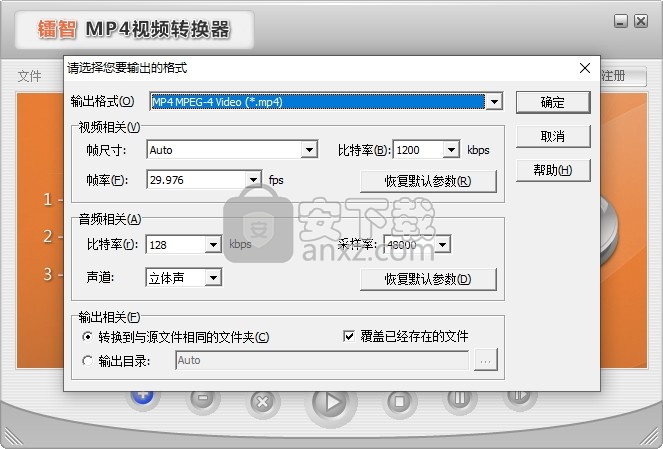Click the 帮助(H) help button
Screen dimensions: 663x449
[x=553, y=170]
